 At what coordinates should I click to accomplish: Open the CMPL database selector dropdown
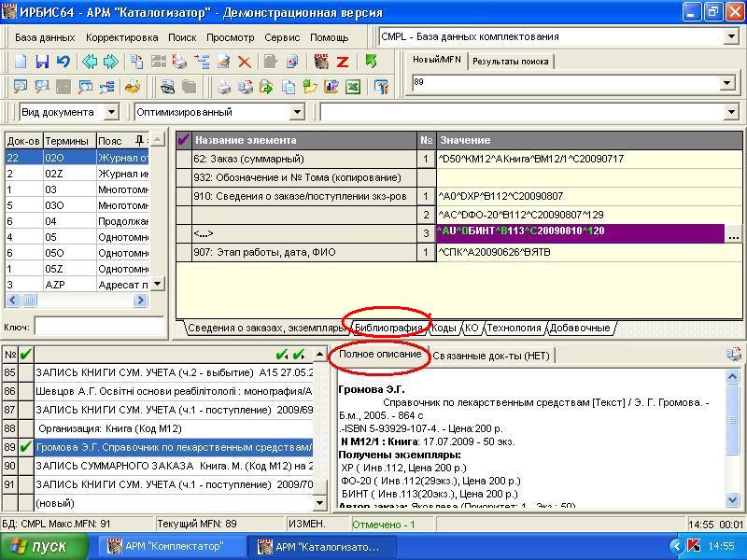click(x=731, y=36)
